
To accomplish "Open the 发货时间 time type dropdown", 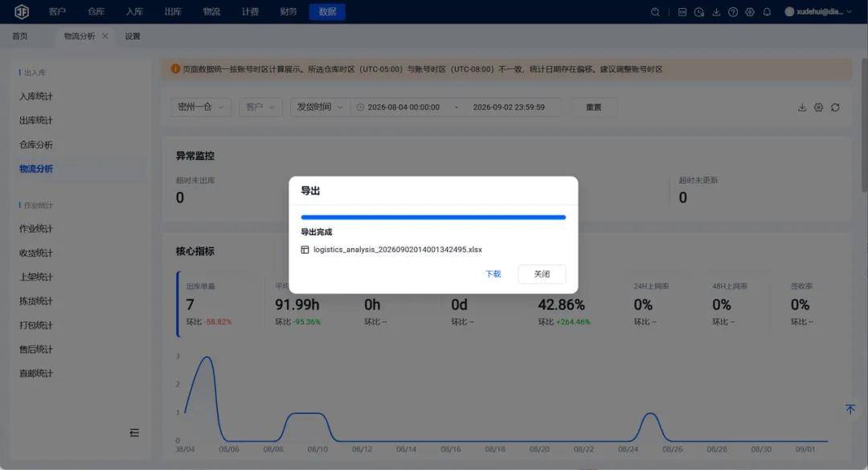I will [x=320, y=107].
